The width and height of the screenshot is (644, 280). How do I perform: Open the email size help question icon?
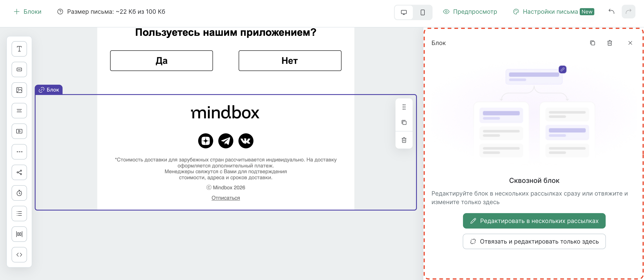(60, 12)
